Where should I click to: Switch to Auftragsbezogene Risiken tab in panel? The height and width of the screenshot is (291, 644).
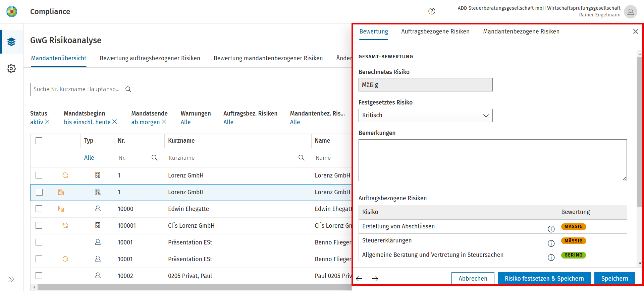[x=435, y=31]
